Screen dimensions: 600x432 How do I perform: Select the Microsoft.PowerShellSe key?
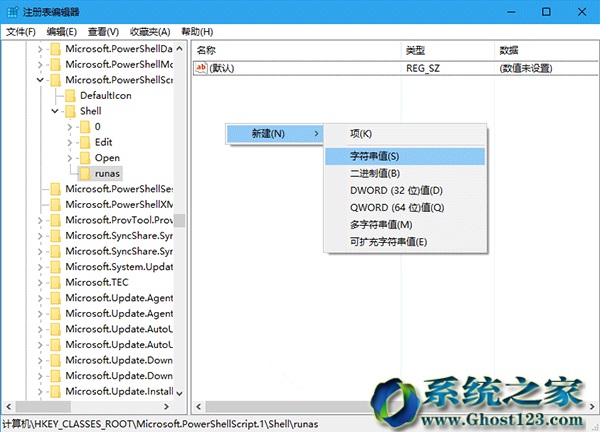(119, 189)
